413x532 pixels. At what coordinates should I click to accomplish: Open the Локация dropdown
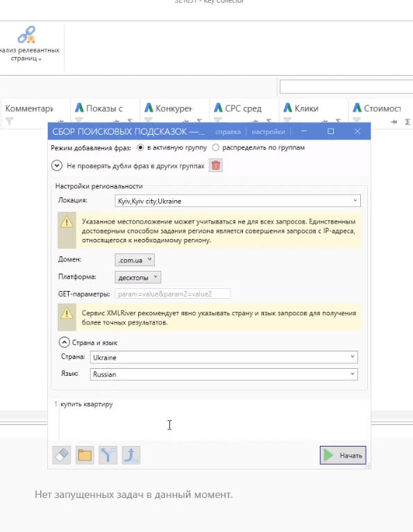pyautogui.click(x=237, y=201)
